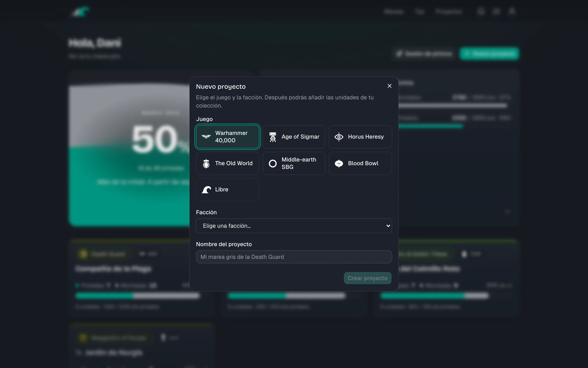Click the Warhammer 40,000 winged eagle icon
This screenshot has width=588, height=368.
click(x=206, y=137)
